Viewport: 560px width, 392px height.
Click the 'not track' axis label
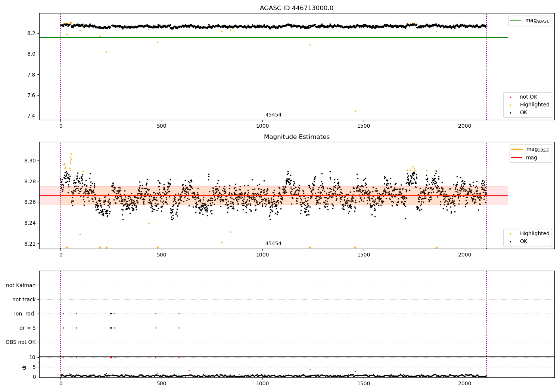tap(24, 300)
